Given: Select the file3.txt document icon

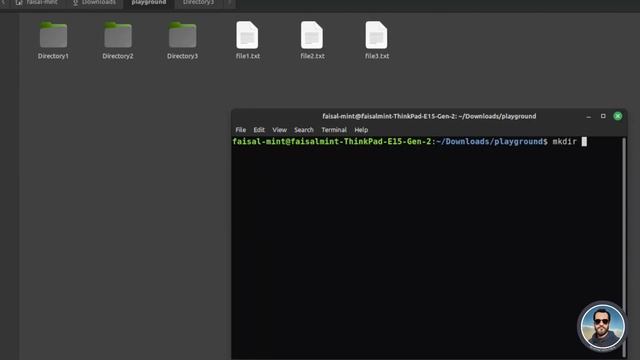Looking at the screenshot, I should [376, 35].
